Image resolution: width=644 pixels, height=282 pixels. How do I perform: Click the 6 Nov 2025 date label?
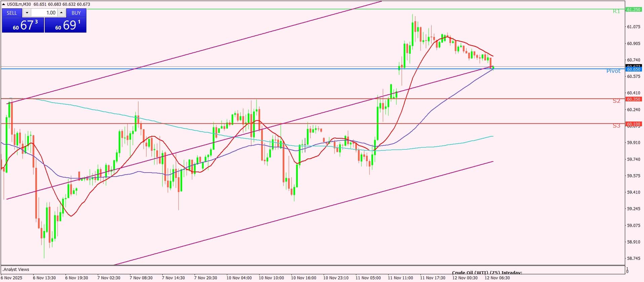pyautogui.click(x=12, y=278)
